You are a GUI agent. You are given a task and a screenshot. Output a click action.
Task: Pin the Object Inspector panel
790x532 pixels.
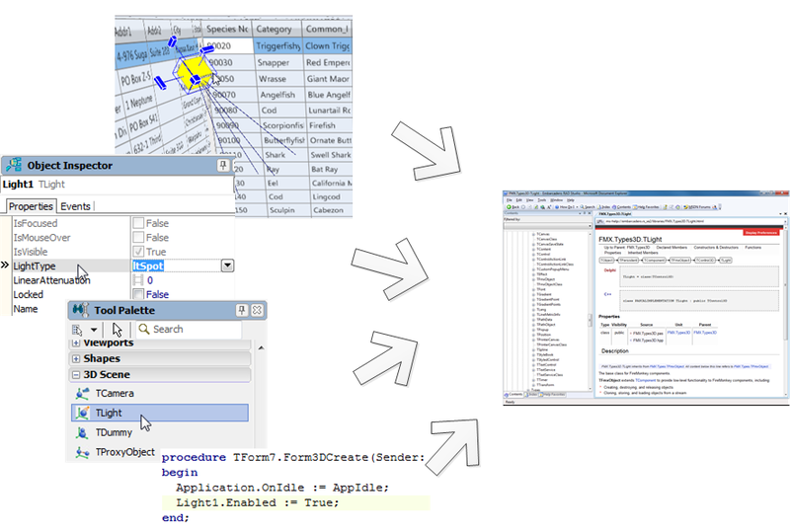click(x=223, y=165)
